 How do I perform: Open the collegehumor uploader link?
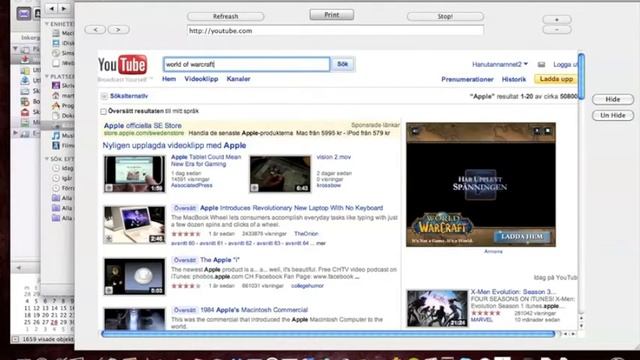click(x=307, y=286)
